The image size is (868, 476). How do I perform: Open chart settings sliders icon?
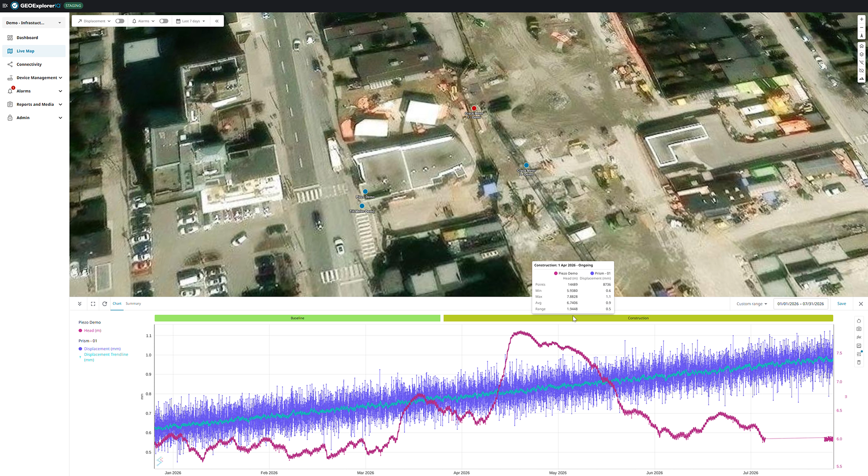coord(859,354)
